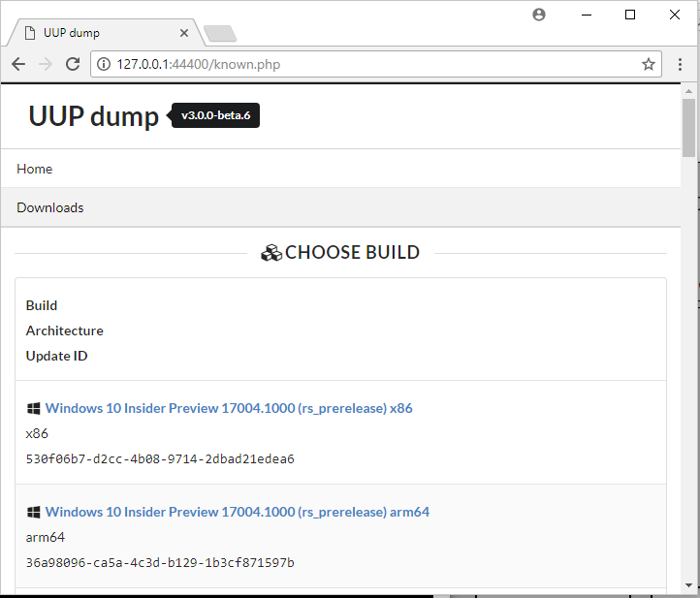700x598 pixels.
Task: Click the scrollbar up arrow
Action: [x=688, y=91]
